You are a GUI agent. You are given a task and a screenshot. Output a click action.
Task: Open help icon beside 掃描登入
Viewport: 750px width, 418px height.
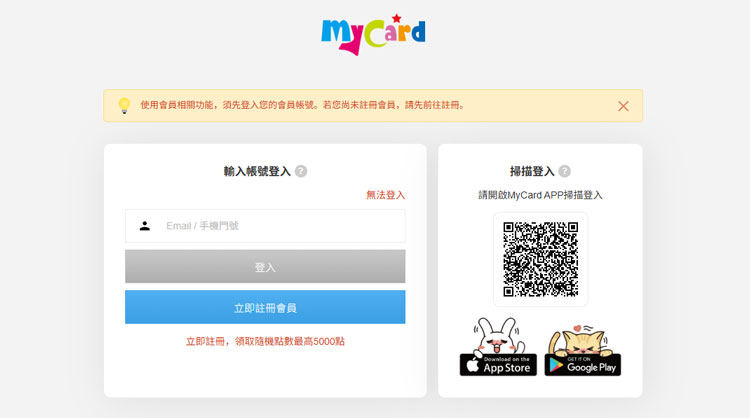click(564, 171)
